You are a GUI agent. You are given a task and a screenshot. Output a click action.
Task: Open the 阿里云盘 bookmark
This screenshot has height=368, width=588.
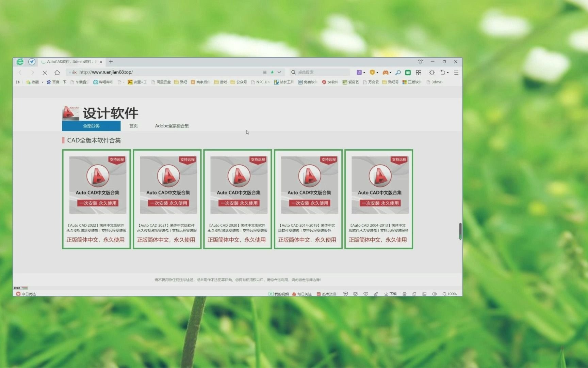161,82
